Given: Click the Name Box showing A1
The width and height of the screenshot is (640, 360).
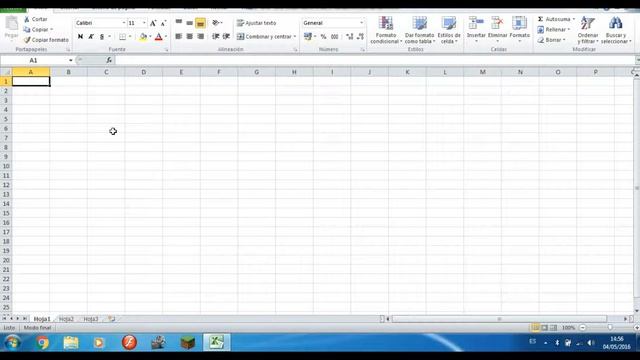Looking at the screenshot, I should point(34,60).
